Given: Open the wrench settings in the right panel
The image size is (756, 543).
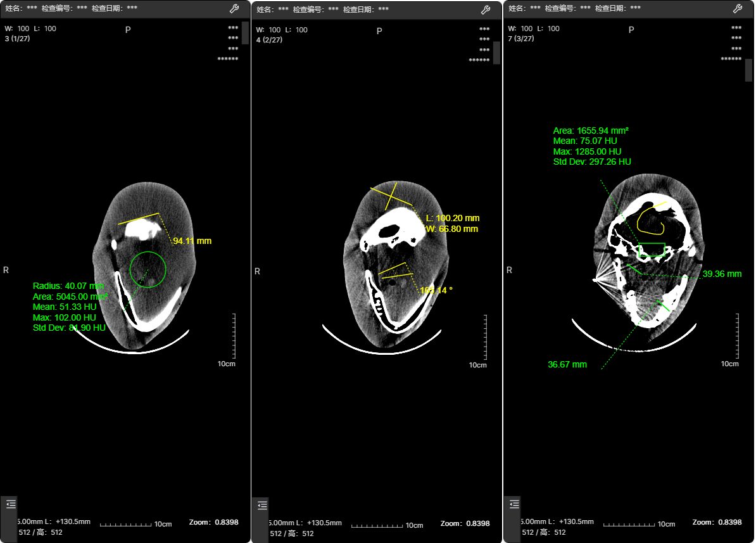Looking at the screenshot, I should point(737,10).
